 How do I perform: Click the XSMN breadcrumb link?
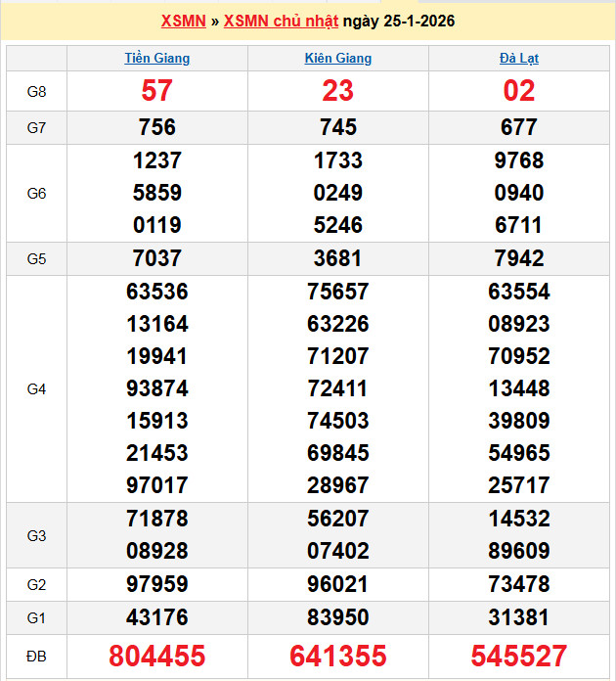pyautogui.click(x=183, y=22)
